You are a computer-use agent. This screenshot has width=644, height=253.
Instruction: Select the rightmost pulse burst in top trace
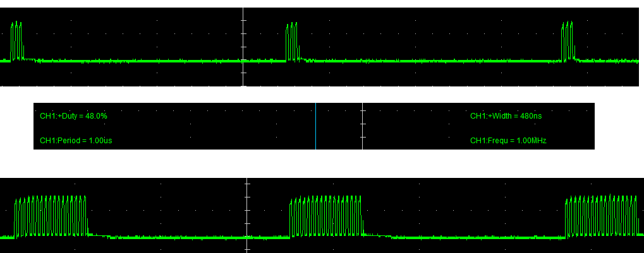click(568, 42)
